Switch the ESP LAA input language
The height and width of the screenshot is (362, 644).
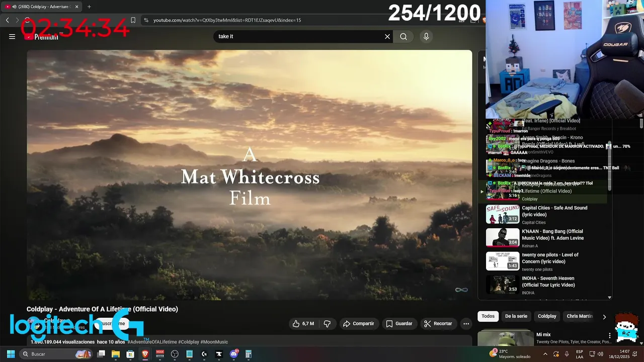coord(580,354)
